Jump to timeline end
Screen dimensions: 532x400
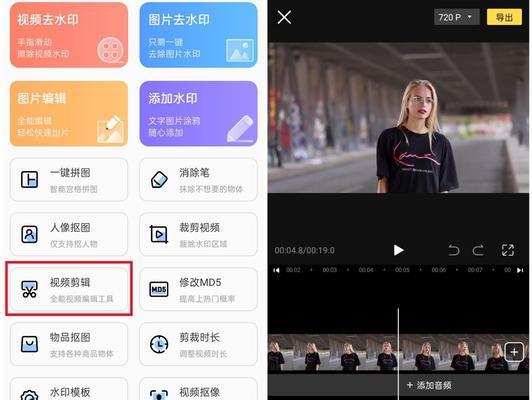click(520, 270)
